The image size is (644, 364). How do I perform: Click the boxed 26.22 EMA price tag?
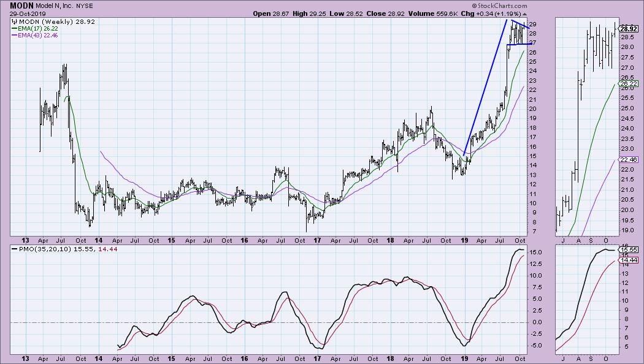point(629,84)
